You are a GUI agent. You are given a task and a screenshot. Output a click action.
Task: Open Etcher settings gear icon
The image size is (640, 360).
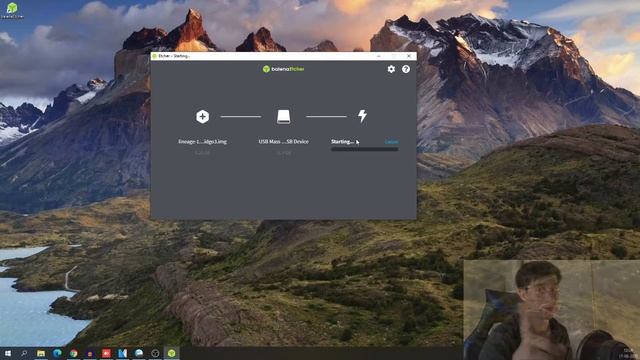(391, 69)
